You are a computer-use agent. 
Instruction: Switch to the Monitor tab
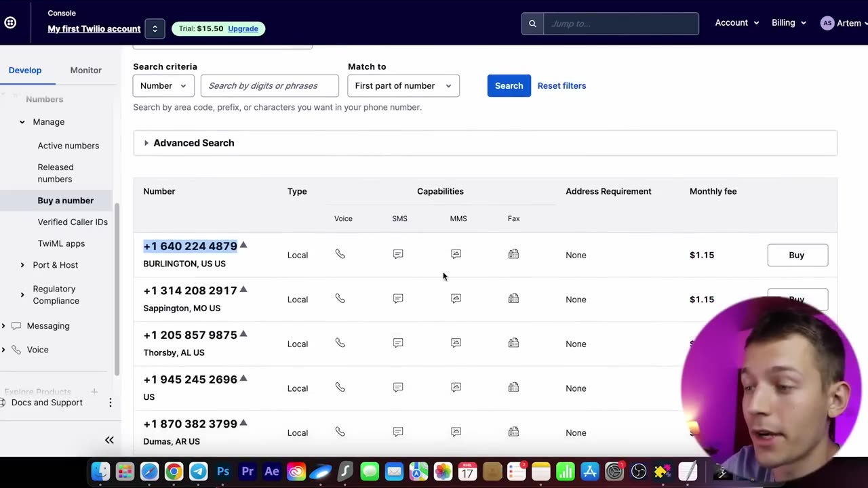[85, 70]
